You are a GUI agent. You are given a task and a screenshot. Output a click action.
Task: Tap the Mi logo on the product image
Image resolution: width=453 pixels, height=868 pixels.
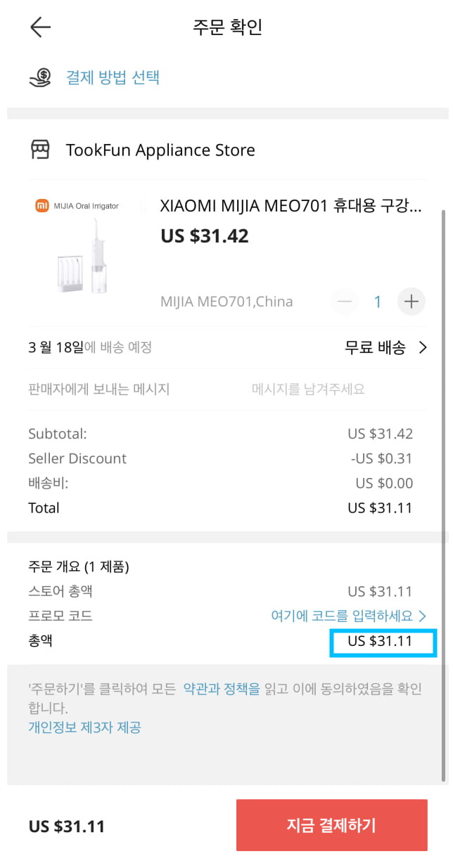[x=42, y=206]
